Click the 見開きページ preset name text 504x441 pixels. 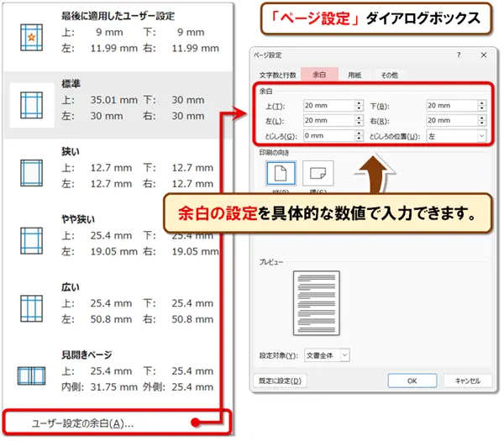point(87,354)
